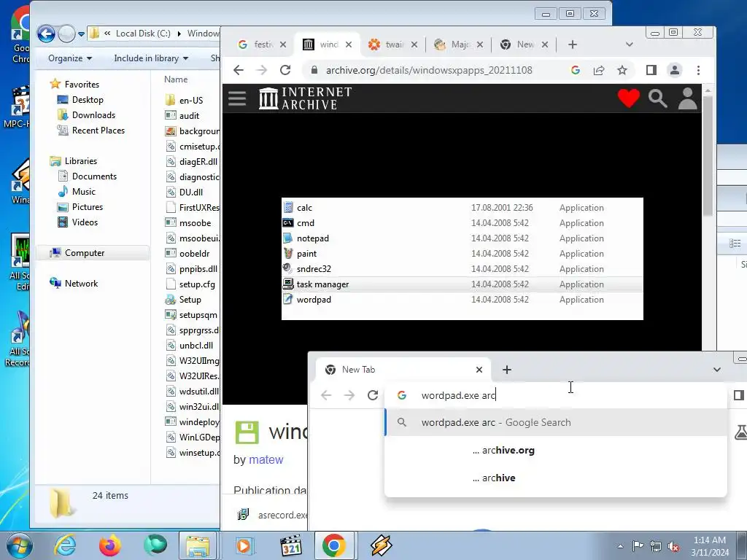Screen dimensions: 747x560
Task: Open Chrome three-dot menu
Action: point(698,71)
